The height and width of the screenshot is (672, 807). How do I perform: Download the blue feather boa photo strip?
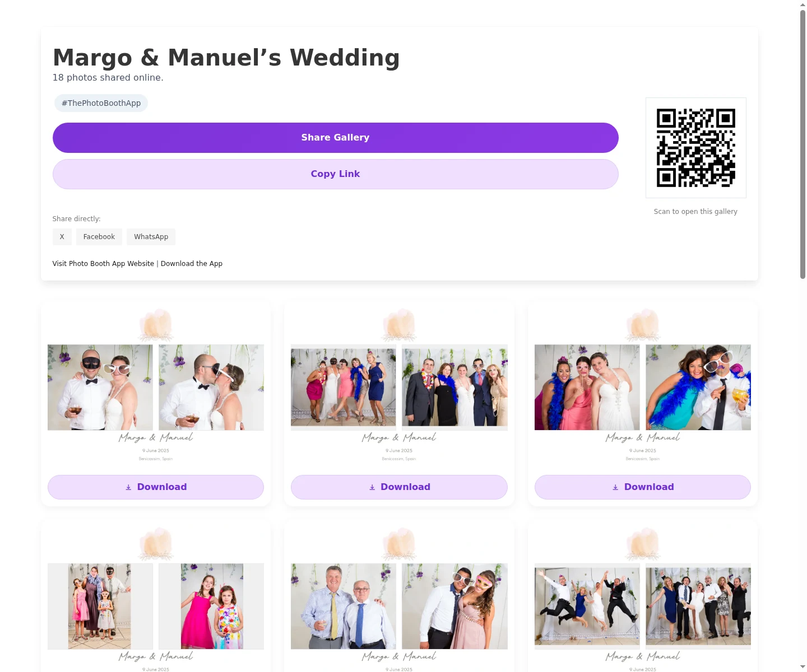643,487
